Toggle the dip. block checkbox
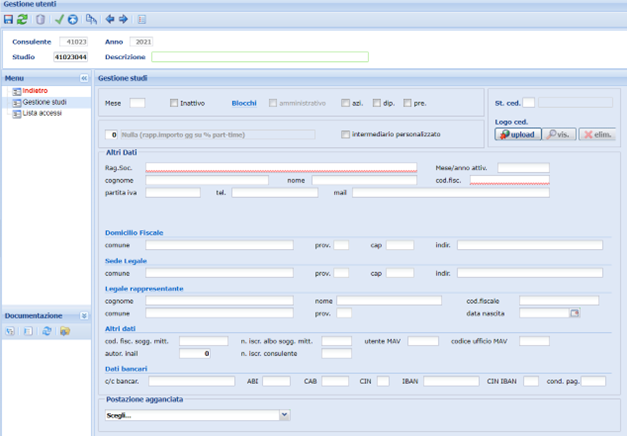627x436 pixels. 376,103
